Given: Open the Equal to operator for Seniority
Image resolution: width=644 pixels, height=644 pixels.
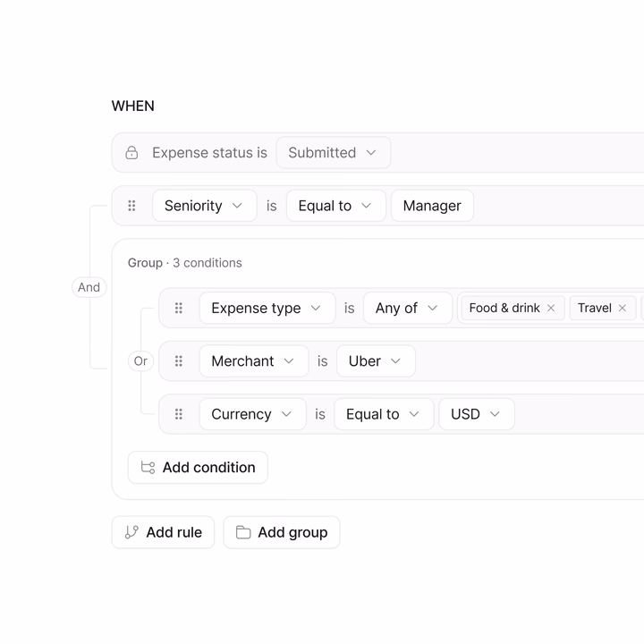Looking at the screenshot, I should [x=336, y=206].
